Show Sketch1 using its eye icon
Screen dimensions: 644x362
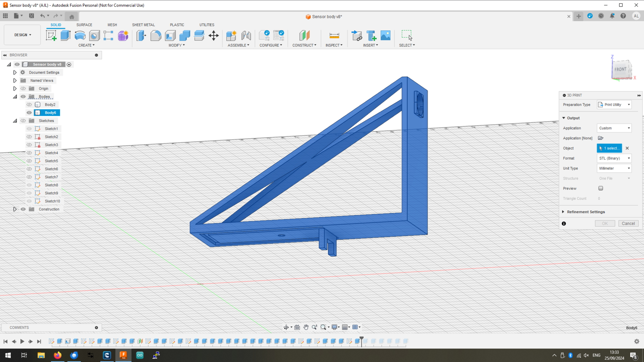click(29, 129)
